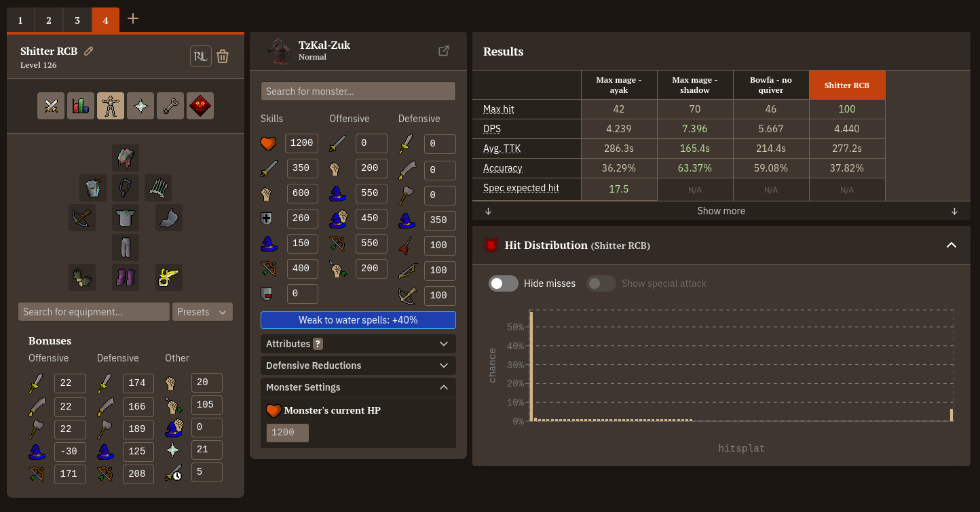Click the offensive bonus field showing -30
Image resolution: width=980 pixels, height=512 pixels.
coord(70,450)
